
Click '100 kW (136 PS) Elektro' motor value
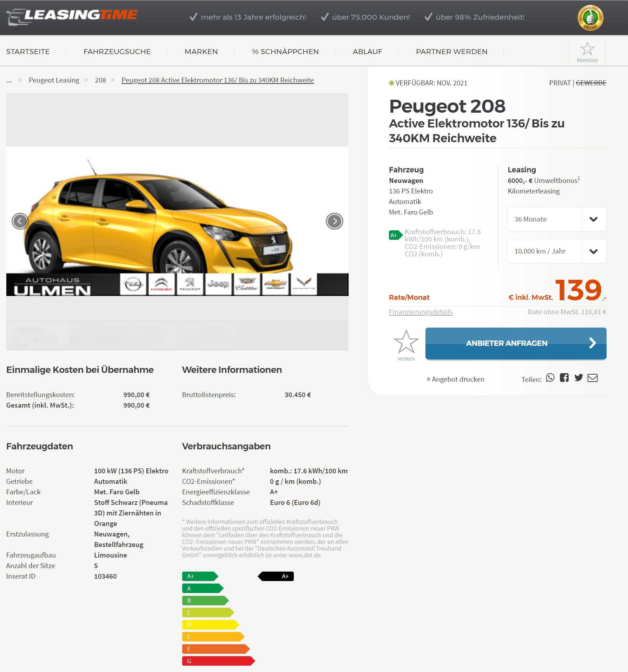point(131,471)
